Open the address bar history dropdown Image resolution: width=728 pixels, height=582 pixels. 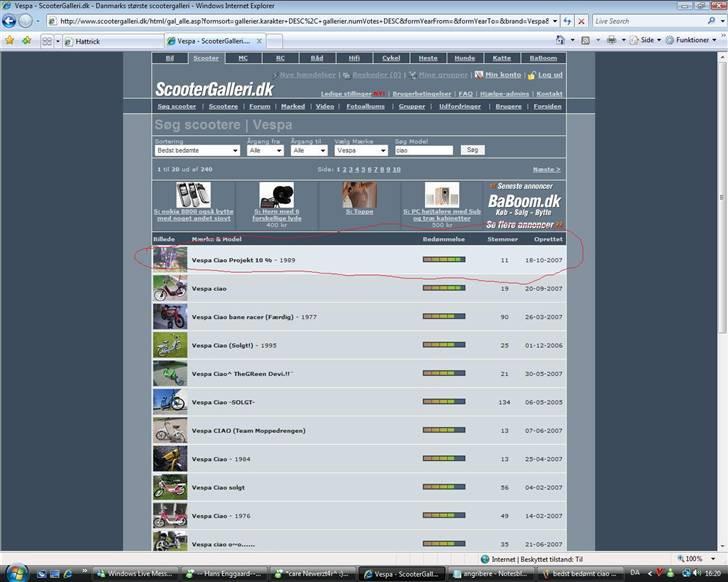[554, 21]
